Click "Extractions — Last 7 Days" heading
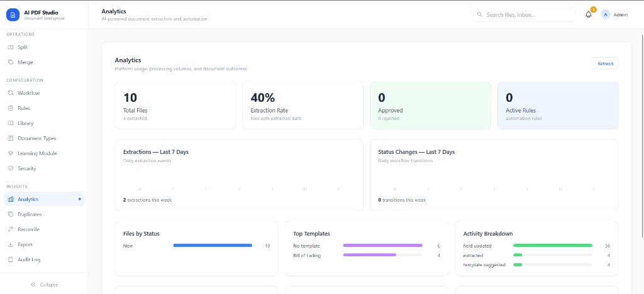The image size is (644, 294). pyautogui.click(x=156, y=152)
